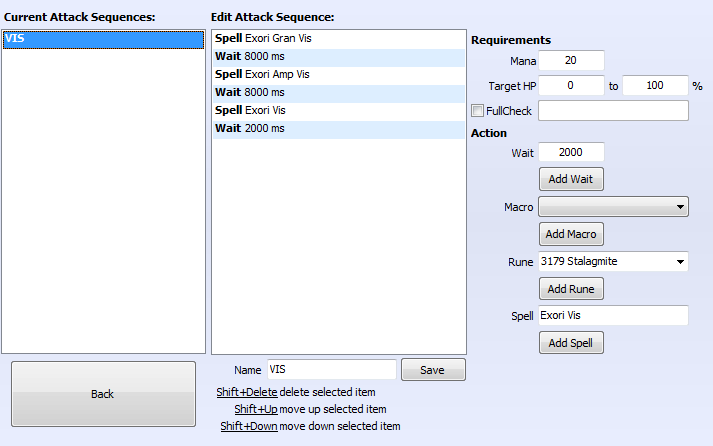The width and height of the screenshot is (713, 446).
Task: Select the Spell Exori Amp Vis entry
Action: point(338,75)
